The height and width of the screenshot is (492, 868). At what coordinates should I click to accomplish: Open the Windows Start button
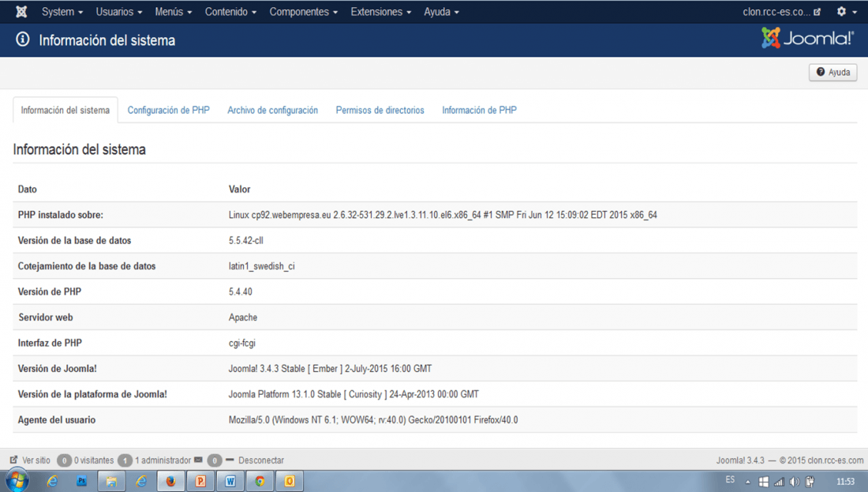[x=17, y=481]
